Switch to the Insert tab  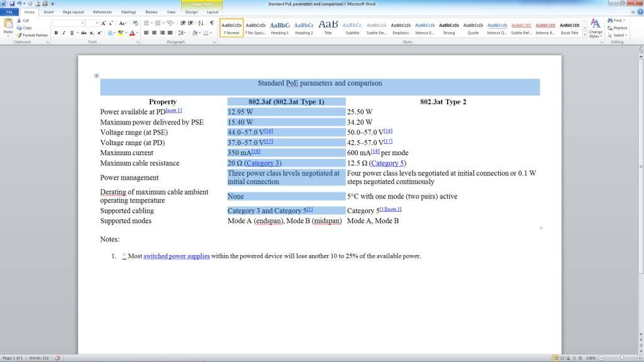[48, 12]
